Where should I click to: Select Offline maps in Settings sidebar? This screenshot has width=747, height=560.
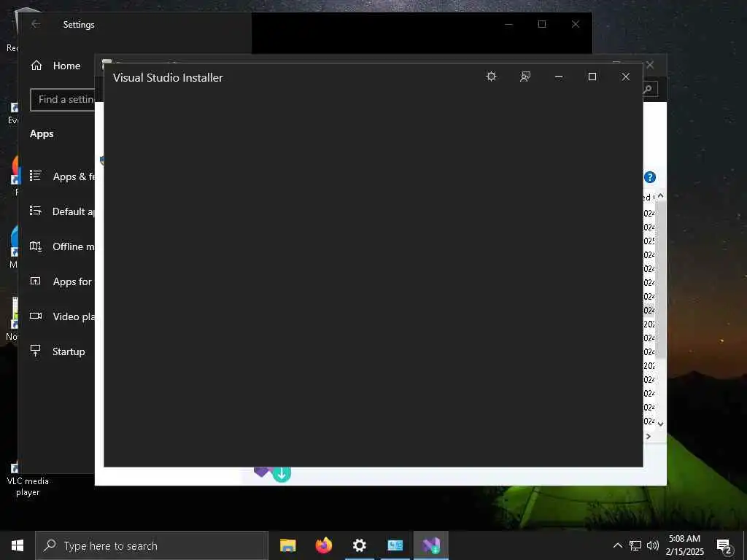tap(62, 246)
